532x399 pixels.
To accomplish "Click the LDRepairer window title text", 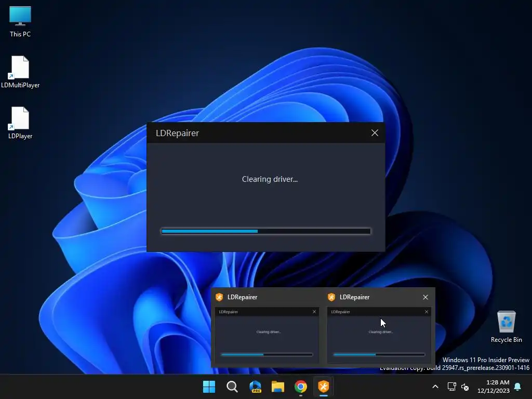I will (177, 133).
